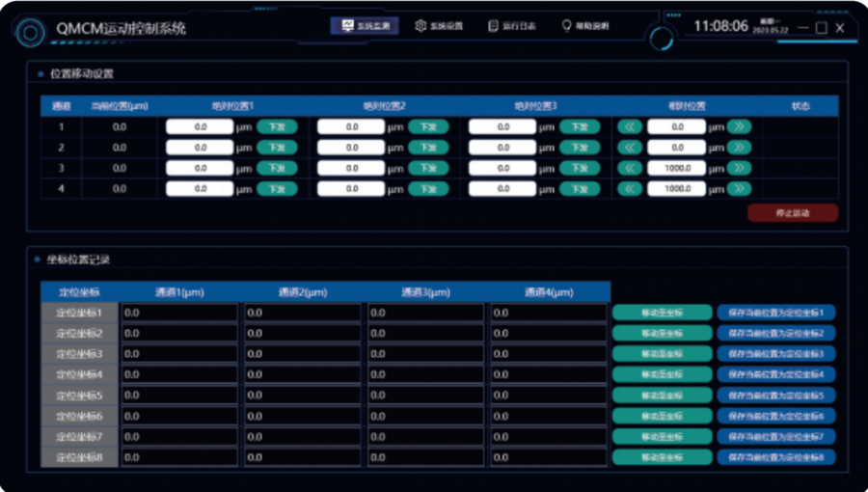The image size is (868, 492).
Task: Click channel 4 relative position left arrow
Action: (630, 189)
